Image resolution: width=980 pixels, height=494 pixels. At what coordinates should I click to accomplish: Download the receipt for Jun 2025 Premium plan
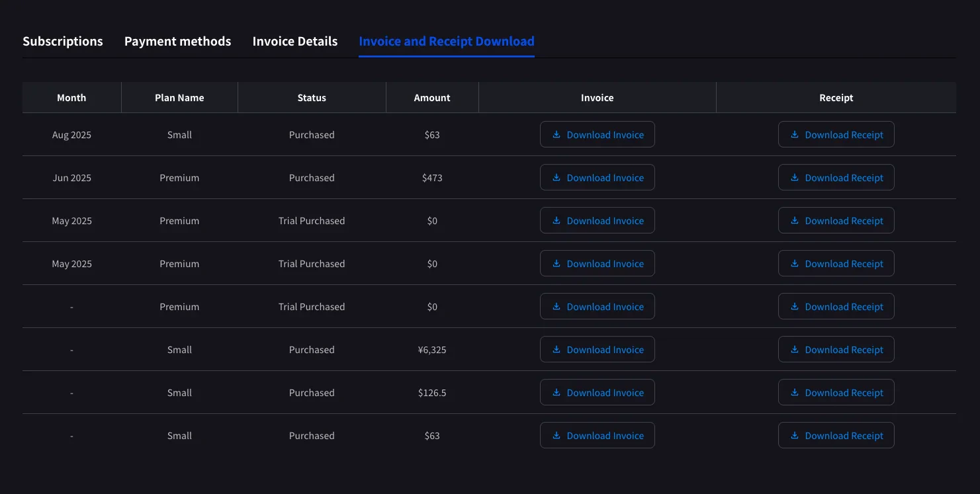pyautogui.click(x=836, y=177)
